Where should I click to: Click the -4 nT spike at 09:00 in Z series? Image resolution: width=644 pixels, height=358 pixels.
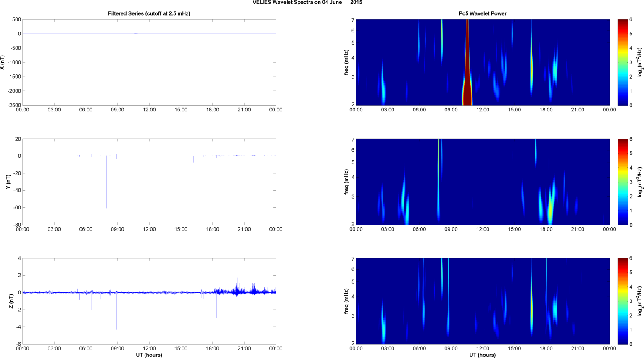point(117,311)
